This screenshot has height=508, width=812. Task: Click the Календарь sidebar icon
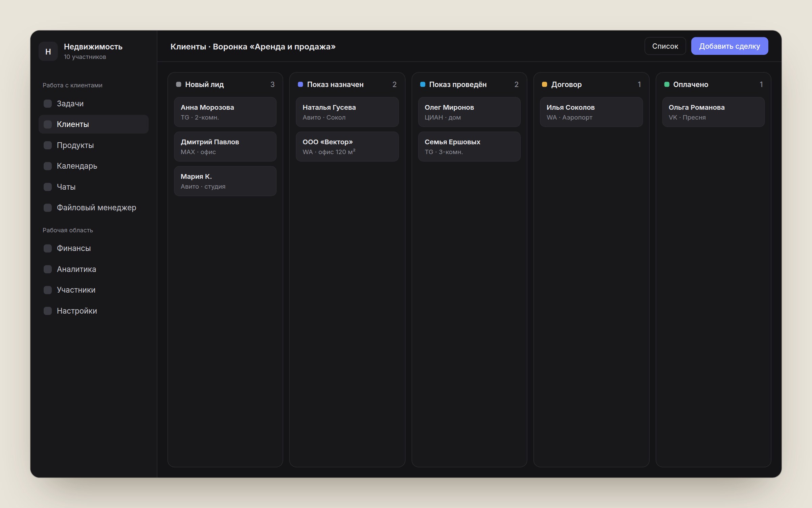click(x=48, y=166)
